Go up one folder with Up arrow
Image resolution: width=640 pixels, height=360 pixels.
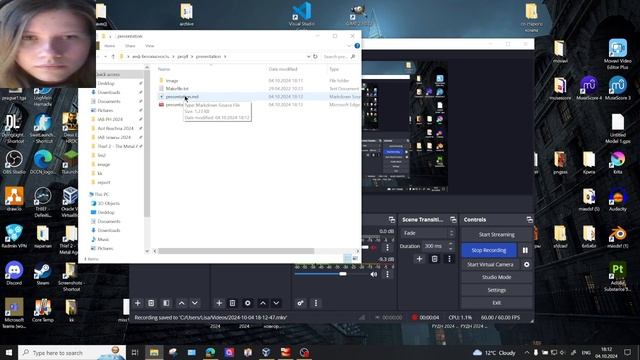click(113, 56)
